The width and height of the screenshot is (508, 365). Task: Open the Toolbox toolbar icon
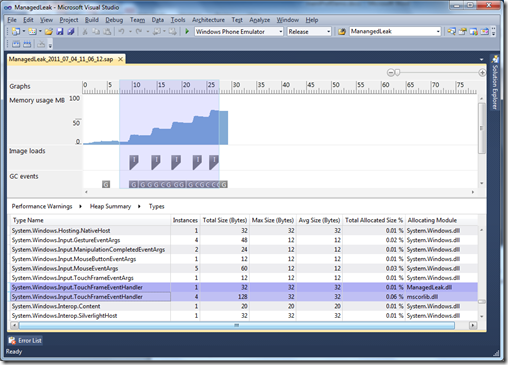tap(485, 32)
